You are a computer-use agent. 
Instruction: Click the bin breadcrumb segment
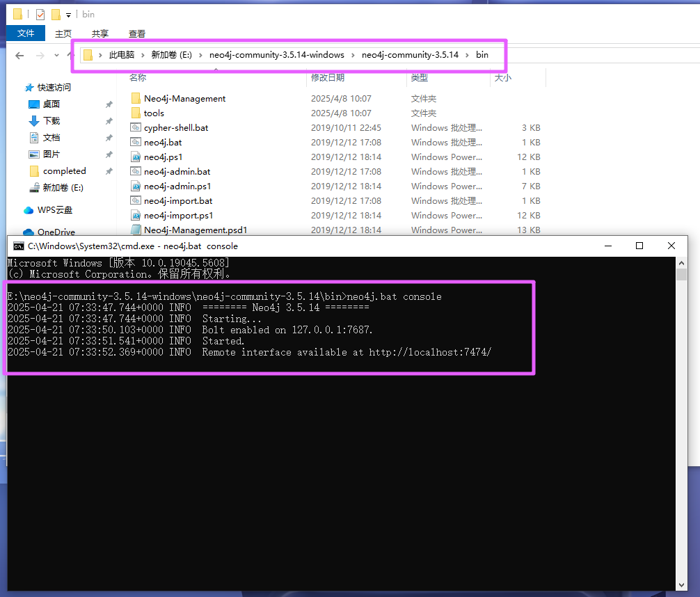482,55
